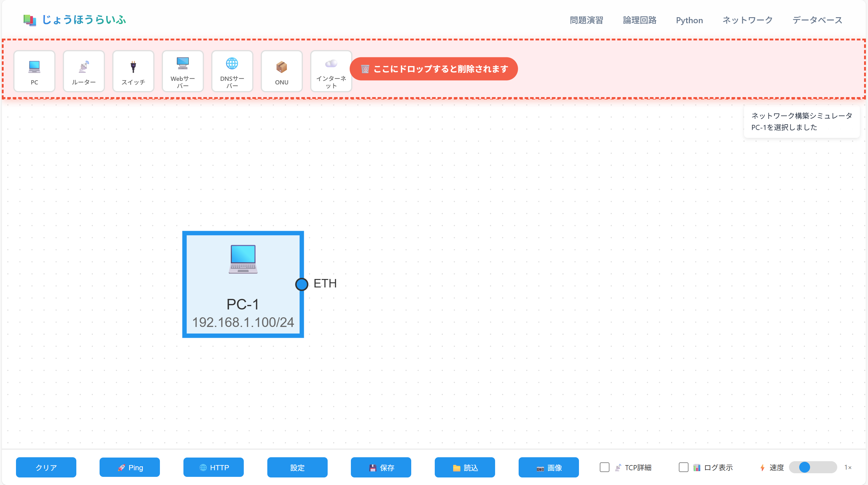Click the ETH port on PC-1

point(302,284)
